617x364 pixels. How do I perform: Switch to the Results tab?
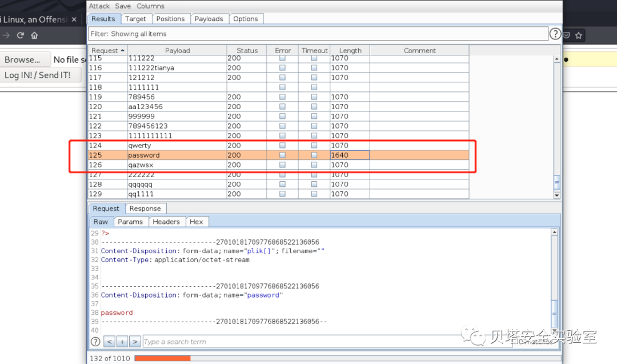(103, 19)
